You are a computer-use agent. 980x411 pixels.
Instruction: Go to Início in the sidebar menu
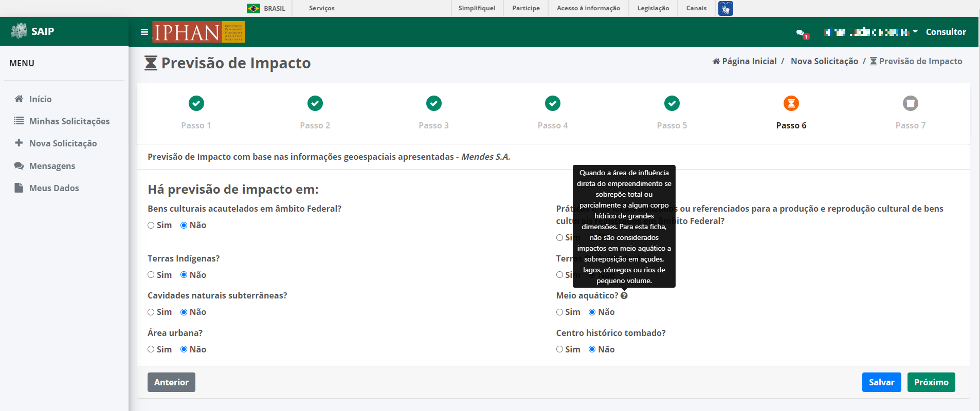[x=41, y=99]
